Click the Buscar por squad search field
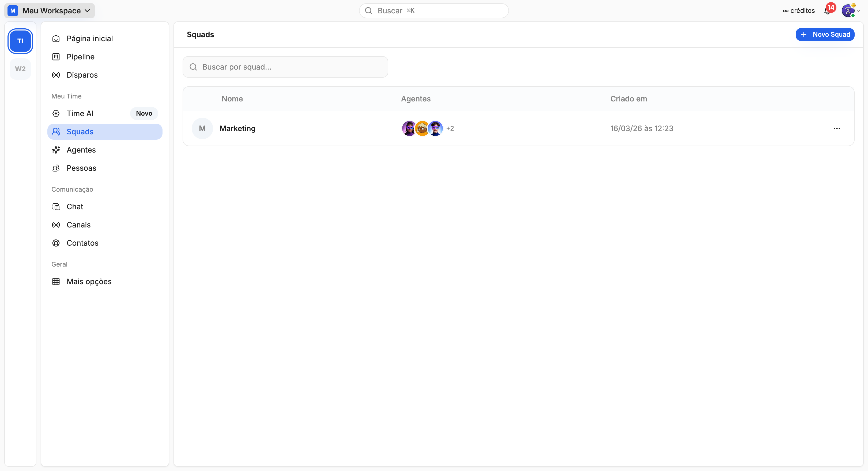This screenshot has width=868, height=471. (285, 67)
